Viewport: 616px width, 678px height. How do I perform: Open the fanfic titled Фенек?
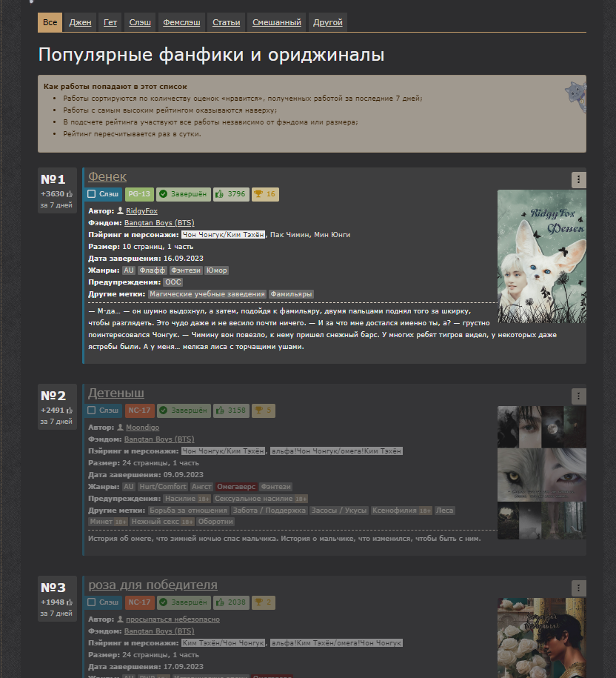(x=107, y=177)
